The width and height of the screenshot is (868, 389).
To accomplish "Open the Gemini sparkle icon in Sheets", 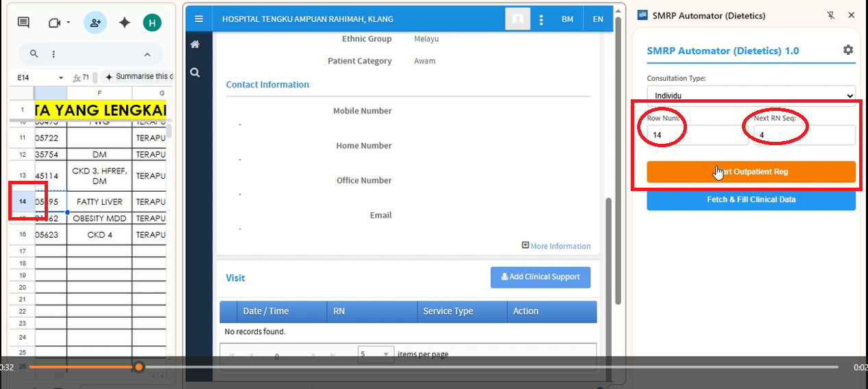I will tap(125, 23).
